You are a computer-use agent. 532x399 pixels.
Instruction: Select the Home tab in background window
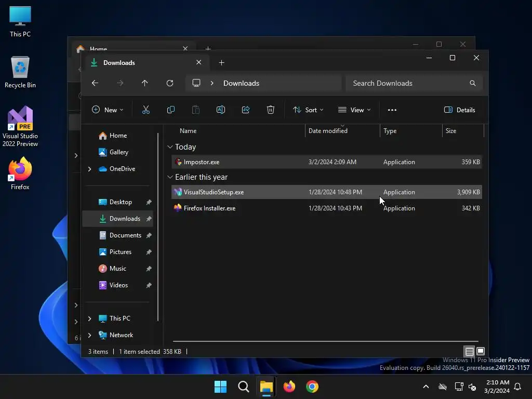point(132,47)
